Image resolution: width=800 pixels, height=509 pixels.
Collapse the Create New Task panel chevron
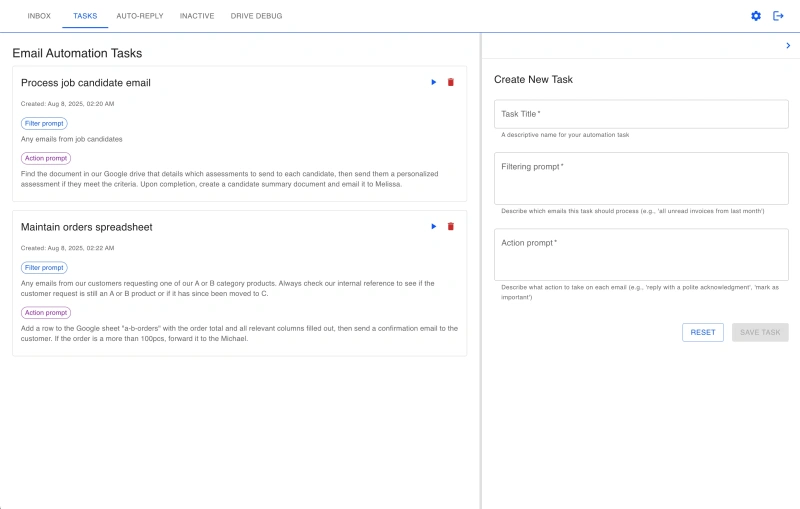coord(788,45)
